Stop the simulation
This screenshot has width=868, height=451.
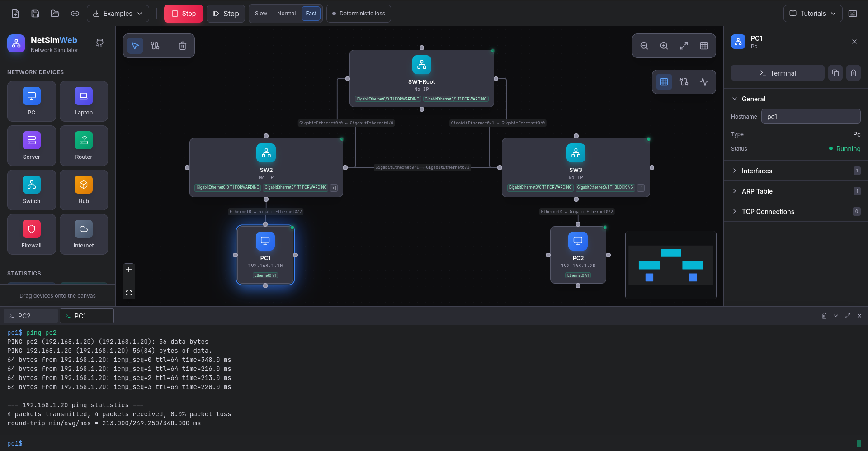pos(184,14)
